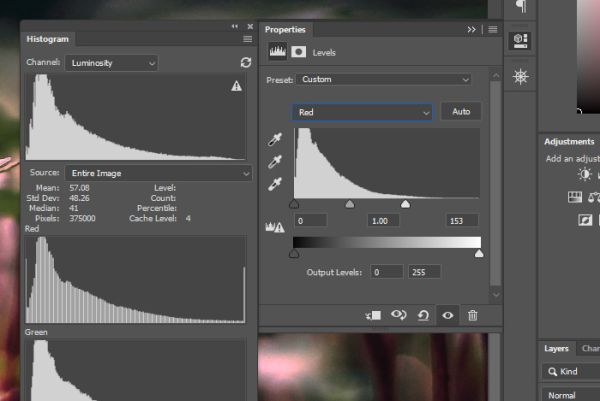Close the Histogram panel
Viewport: 600px width, 401px height.
click(250, 26)
